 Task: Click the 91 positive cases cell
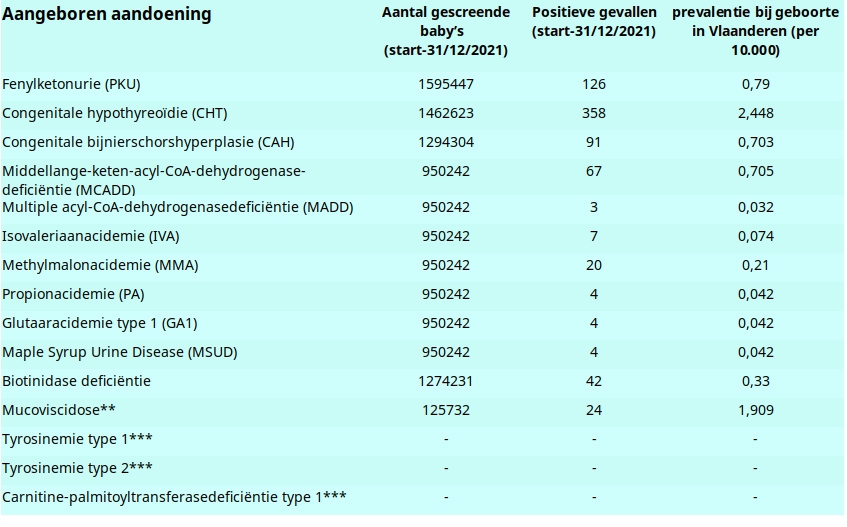[594, 143]
